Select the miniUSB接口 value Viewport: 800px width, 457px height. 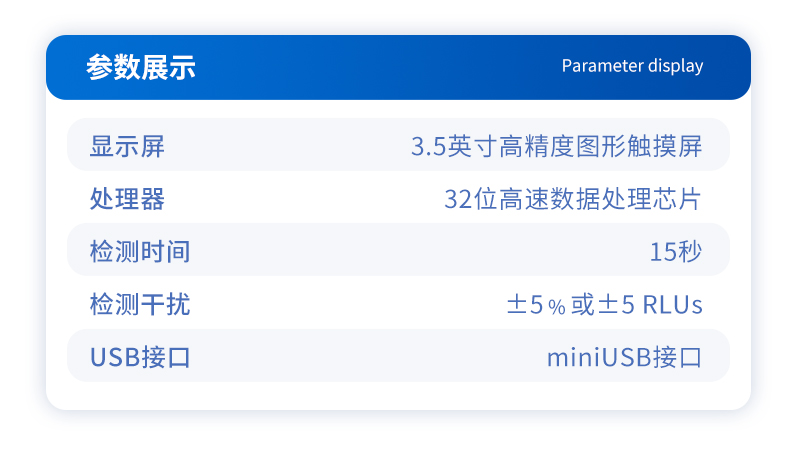pos(624,357)
